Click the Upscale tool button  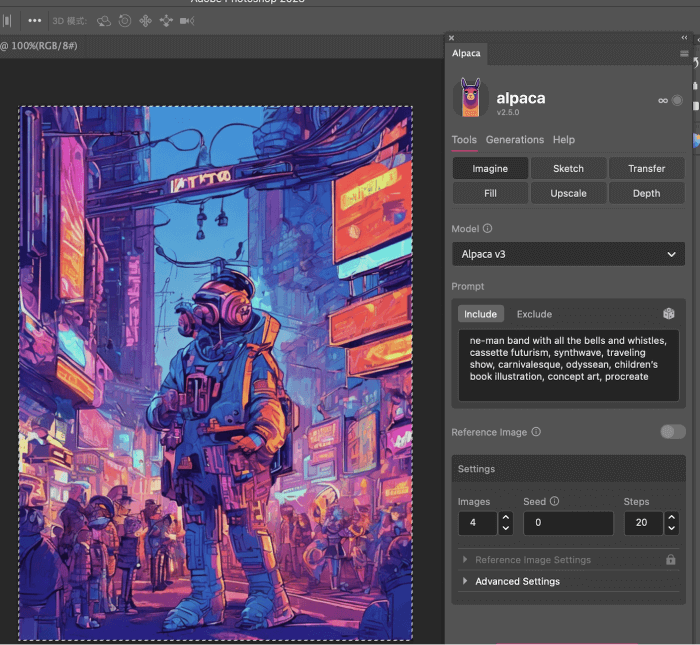pos(568,193)
